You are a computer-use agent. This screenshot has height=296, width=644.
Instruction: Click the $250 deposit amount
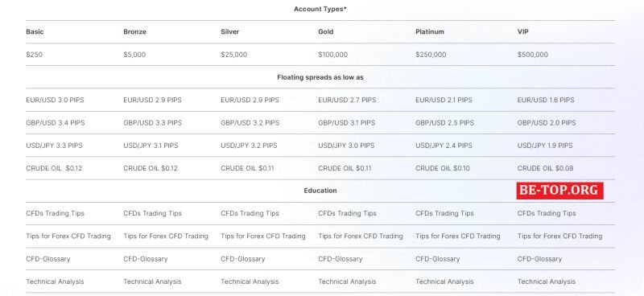(34, 55)
